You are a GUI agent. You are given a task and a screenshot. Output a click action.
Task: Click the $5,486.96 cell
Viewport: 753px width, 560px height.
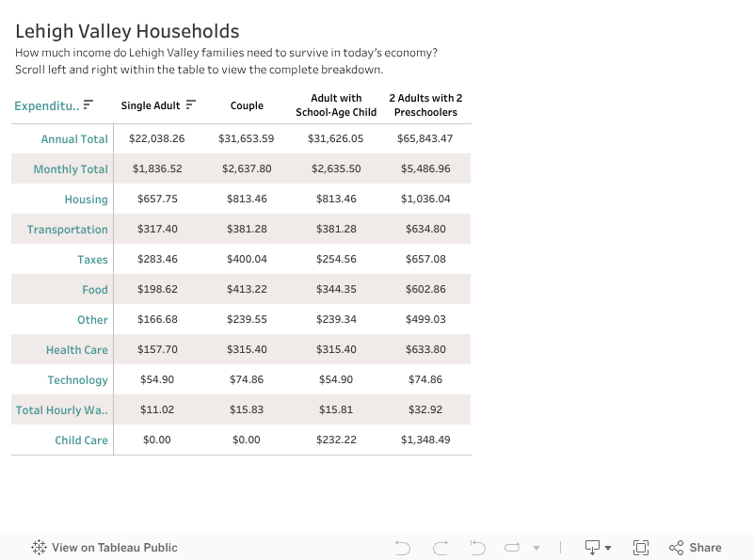click(426, 169)
